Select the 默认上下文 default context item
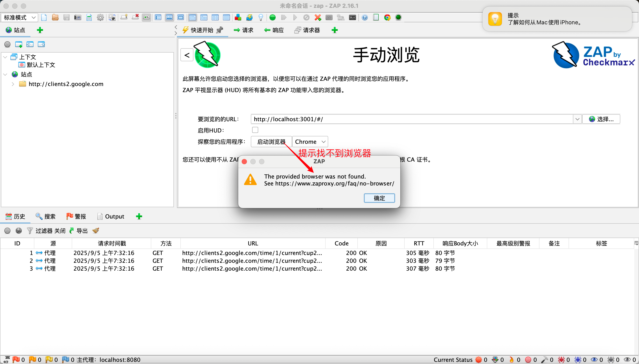 [x=37, y=65]
